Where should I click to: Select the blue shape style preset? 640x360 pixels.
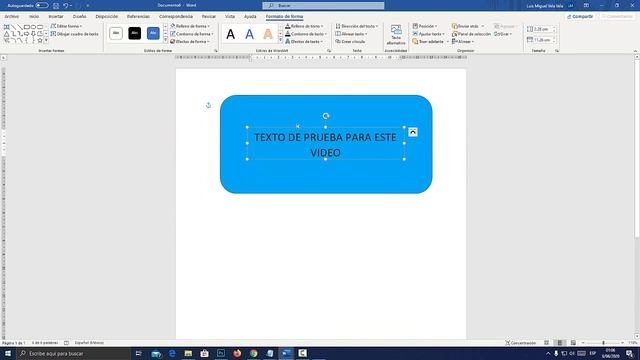(153, 33)
